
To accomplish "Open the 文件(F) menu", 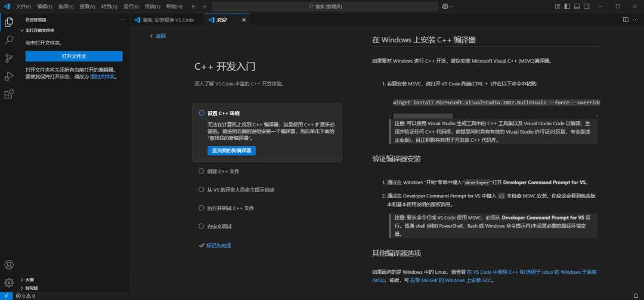I will 23,7.
